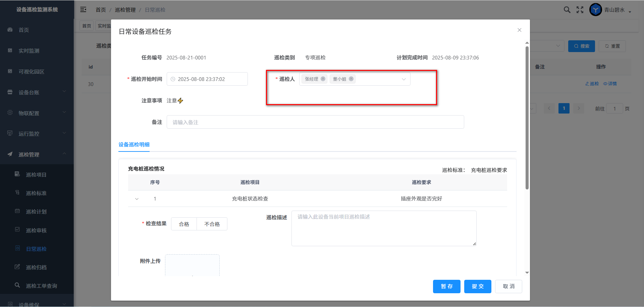Toggle fullscreen using the expand icon
The height and width of the screenshot is (307, 644).
(580, 10)
